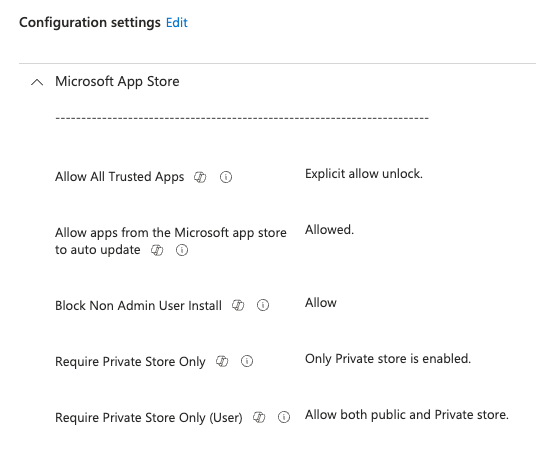This screenshot has width=536, height=449.
Task: Select the Block Non Admin User Install label
Action: point(138,305)
